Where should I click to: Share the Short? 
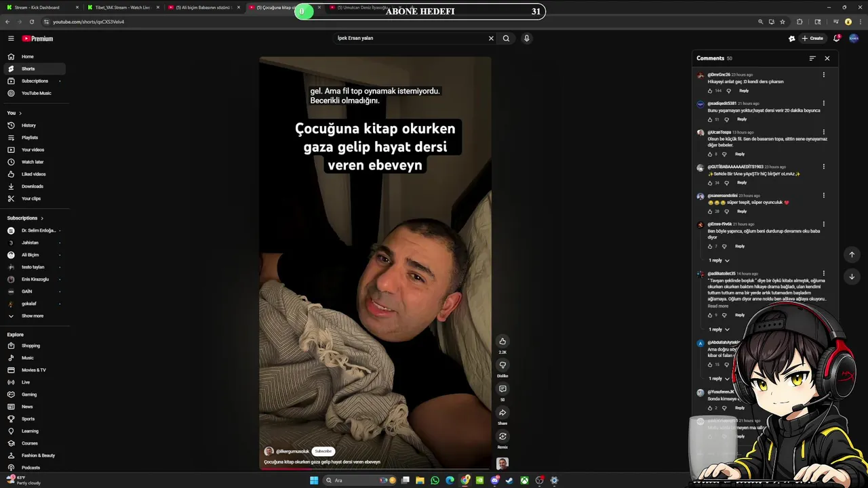coord(502,412)
